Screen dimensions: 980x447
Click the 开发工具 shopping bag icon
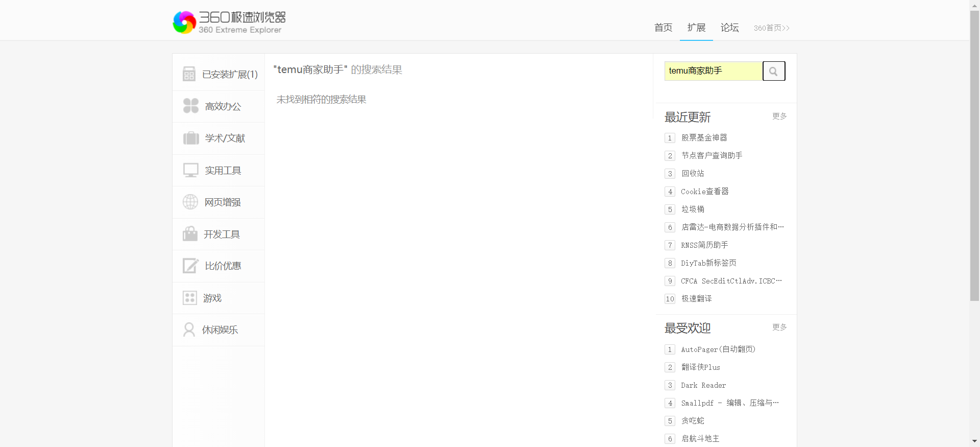coord(190,233)
